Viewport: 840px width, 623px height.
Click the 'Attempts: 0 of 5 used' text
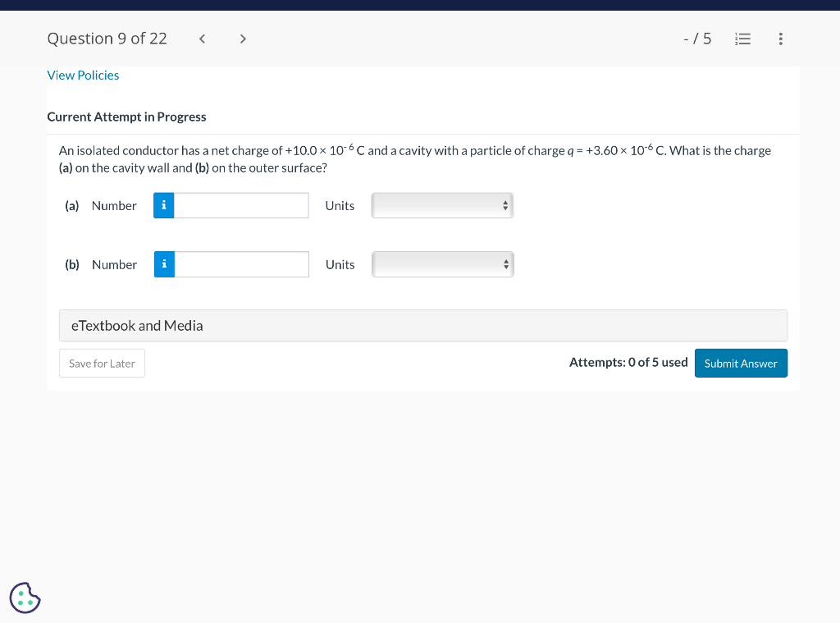[x=628, y=363]
